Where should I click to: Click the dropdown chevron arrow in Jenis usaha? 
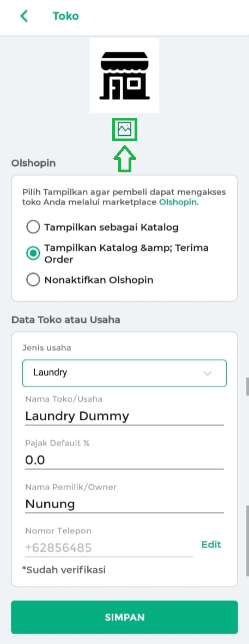click(x=208, y=374)
